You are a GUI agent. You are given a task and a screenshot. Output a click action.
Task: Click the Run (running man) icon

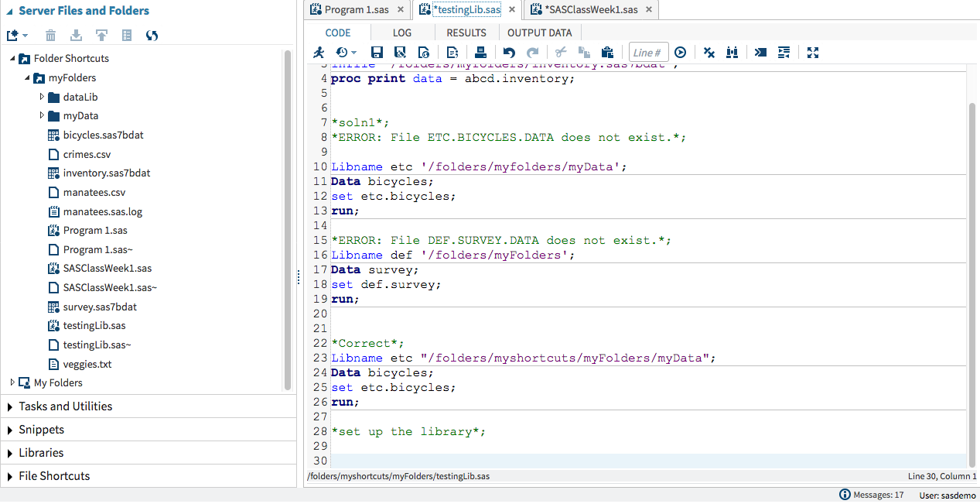[319, 53]
